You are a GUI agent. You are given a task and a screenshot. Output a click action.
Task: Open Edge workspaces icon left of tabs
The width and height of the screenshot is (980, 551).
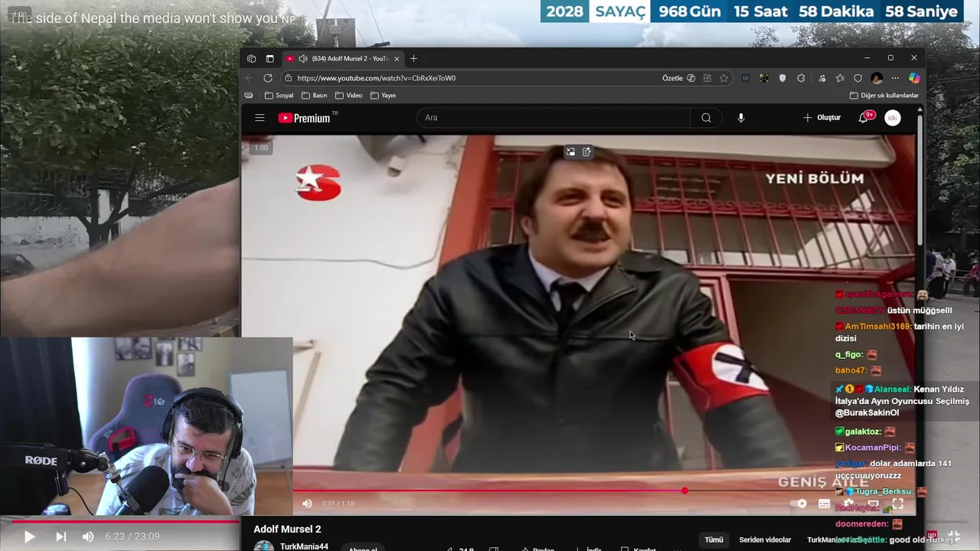coord(252,58)
